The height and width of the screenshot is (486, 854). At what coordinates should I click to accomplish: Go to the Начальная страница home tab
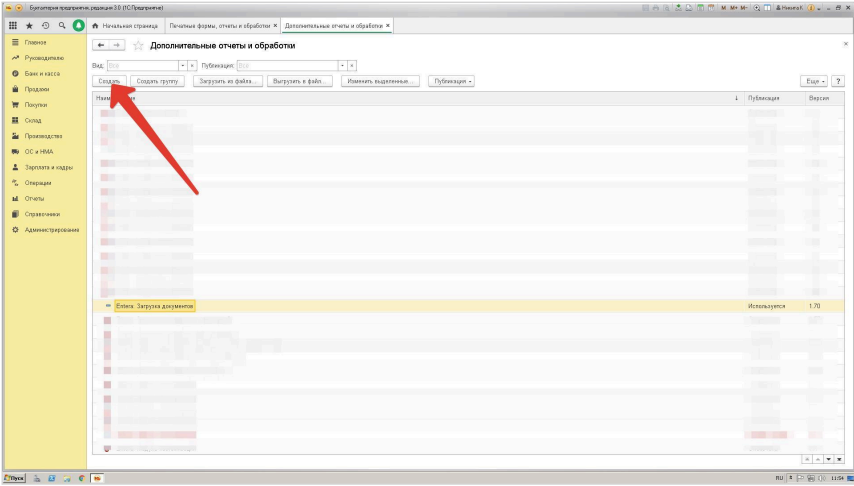(125, 26)
